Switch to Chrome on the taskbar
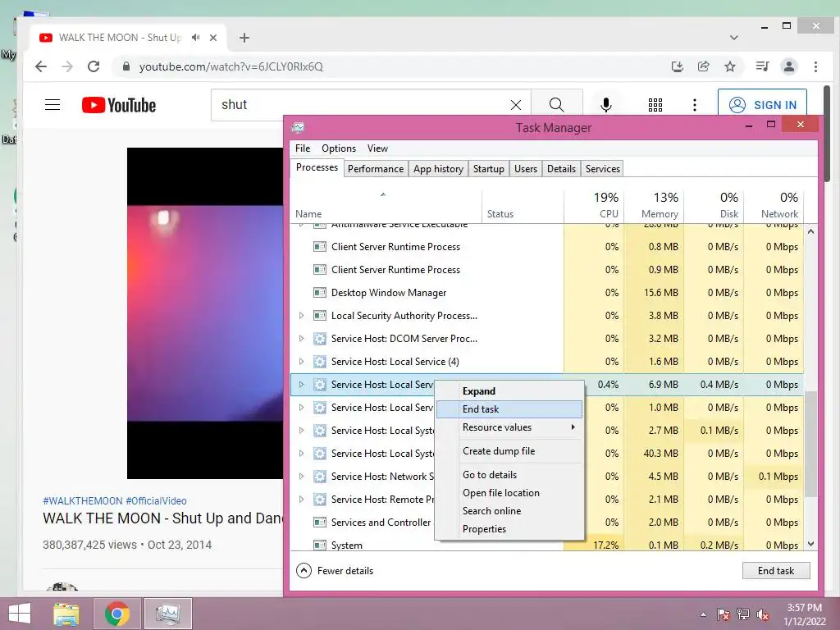Image resolution: width=840 pixels, height=630 pixels. pyautogui.click(x=117, y=614)
